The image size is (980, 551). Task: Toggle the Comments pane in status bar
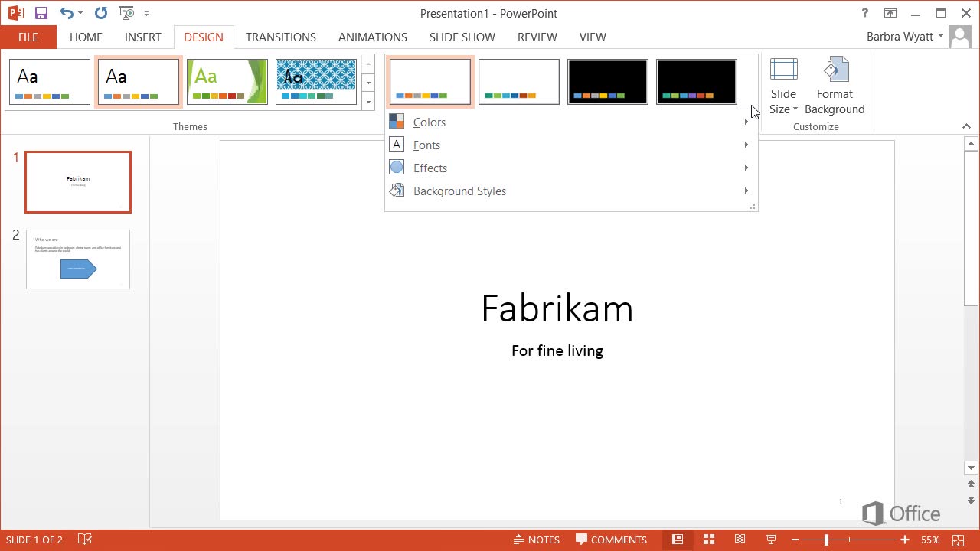click(612, 540)
